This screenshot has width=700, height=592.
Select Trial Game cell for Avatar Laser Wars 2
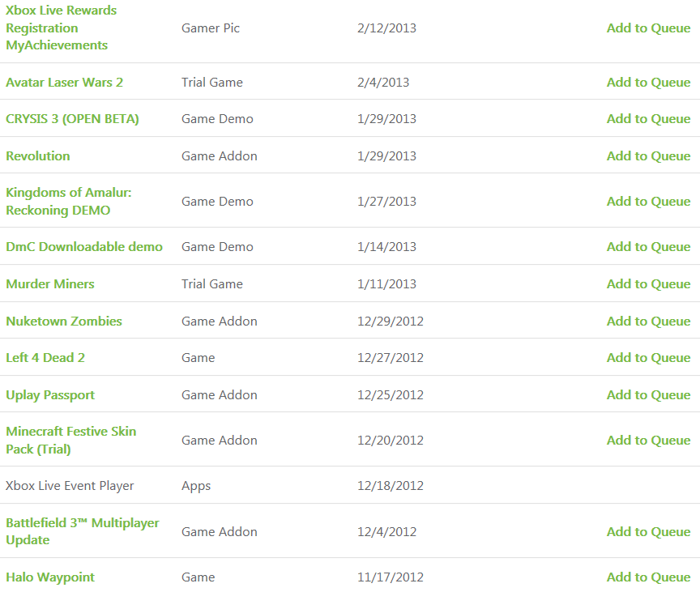click(212, 83)
